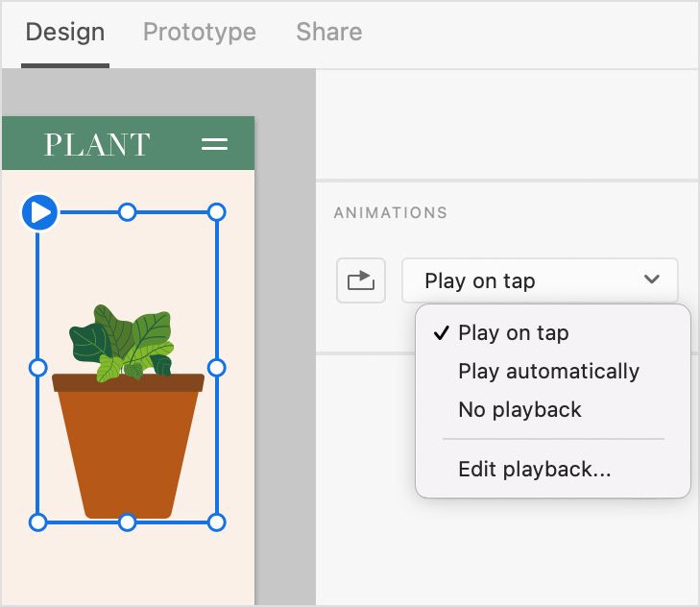
Task: Click the left-middle selection handle
Action: pyautogui.click(x=37, y=367)
